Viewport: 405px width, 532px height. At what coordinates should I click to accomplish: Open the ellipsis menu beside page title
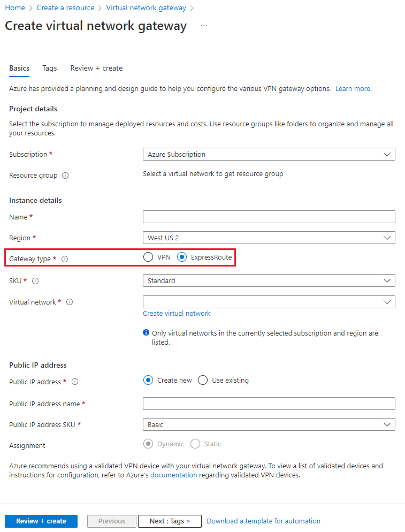(203, 26)
